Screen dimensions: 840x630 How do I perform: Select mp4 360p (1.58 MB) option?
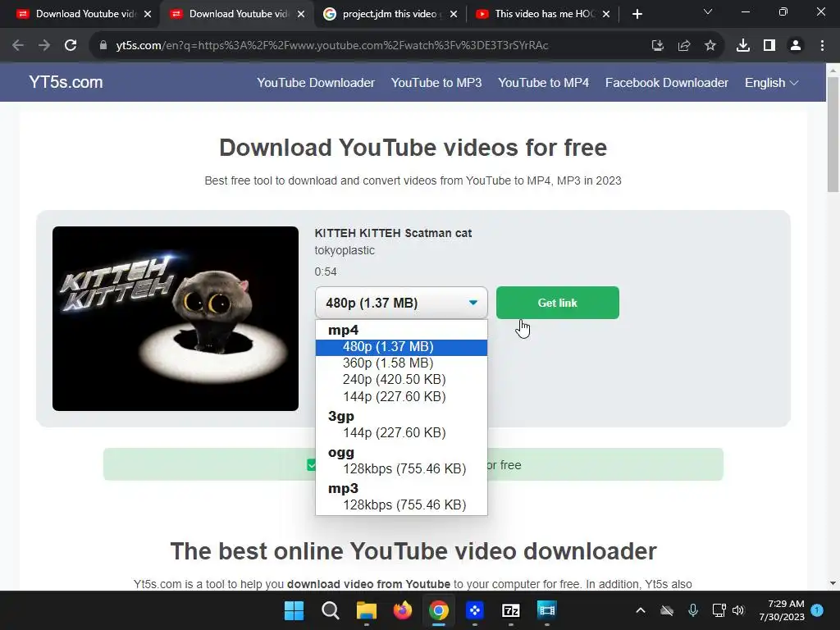coord(401,363)
